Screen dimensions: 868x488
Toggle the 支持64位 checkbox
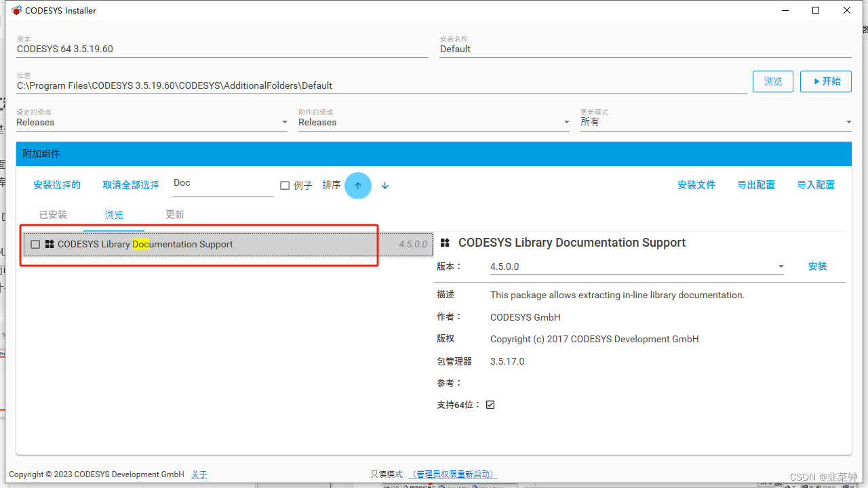click(490, 405)
